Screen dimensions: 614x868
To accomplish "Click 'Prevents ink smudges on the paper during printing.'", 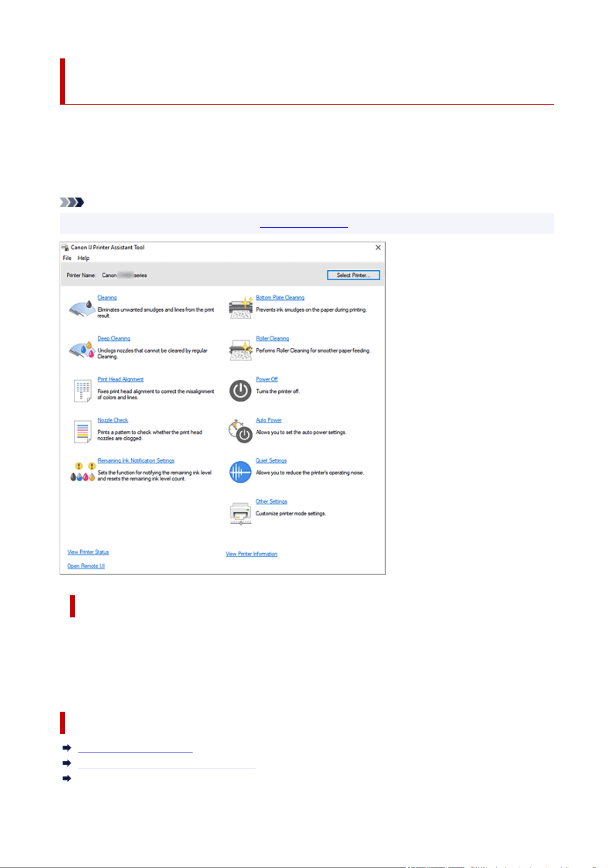I will (312, 310).
